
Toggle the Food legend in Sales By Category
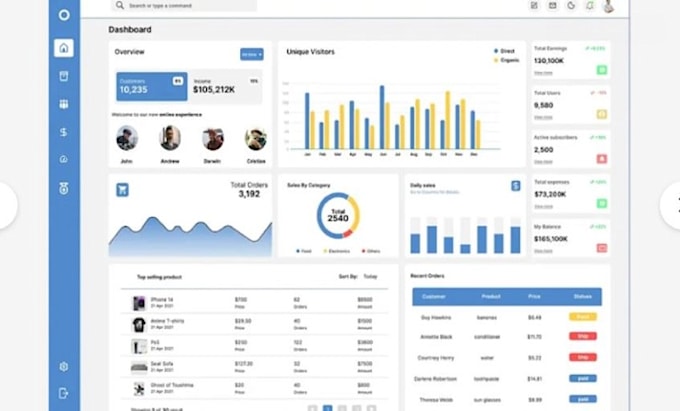(x=304, y=251)
